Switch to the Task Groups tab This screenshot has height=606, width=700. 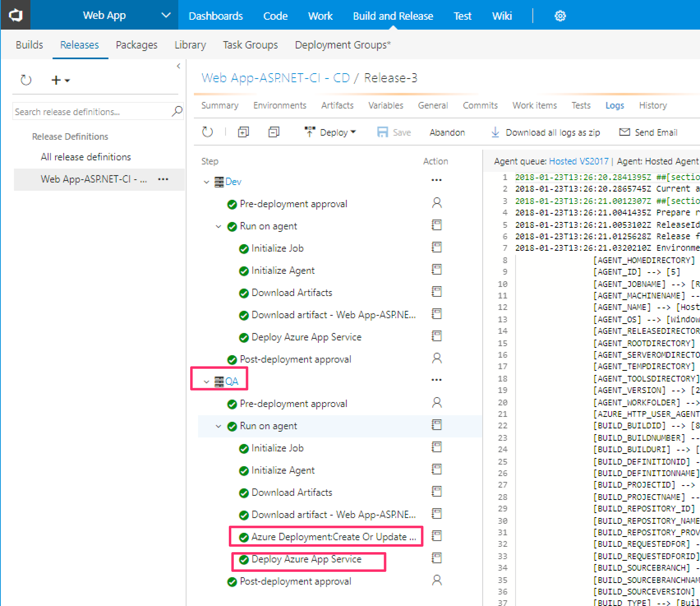250,45
